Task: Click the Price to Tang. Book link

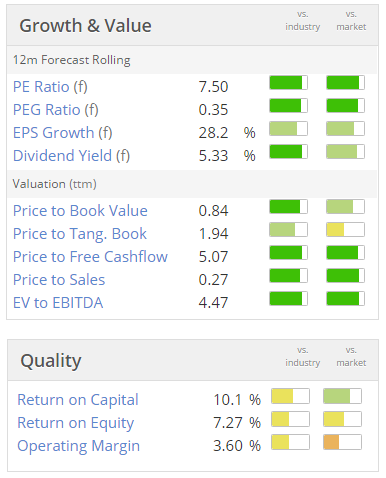Action: point(80,234)
